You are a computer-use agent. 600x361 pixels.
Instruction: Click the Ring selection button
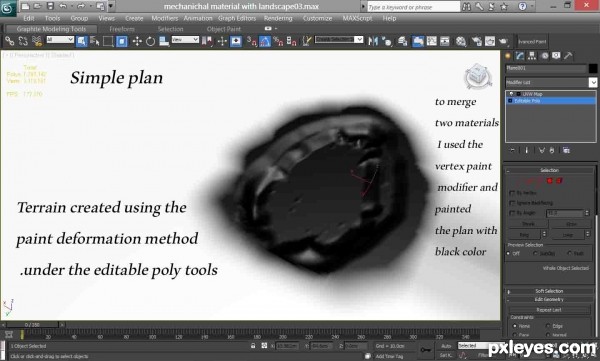[524, 234]
